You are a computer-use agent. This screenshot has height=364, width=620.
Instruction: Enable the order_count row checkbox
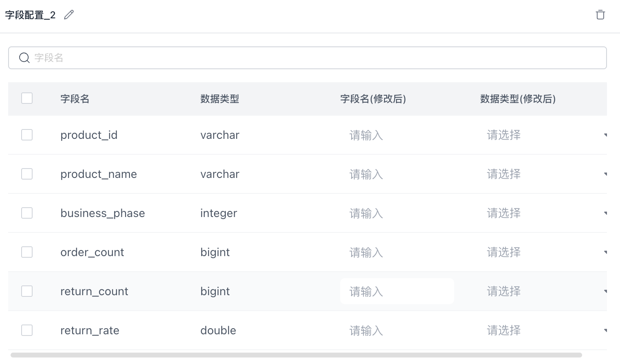click(x=27, y=252)
